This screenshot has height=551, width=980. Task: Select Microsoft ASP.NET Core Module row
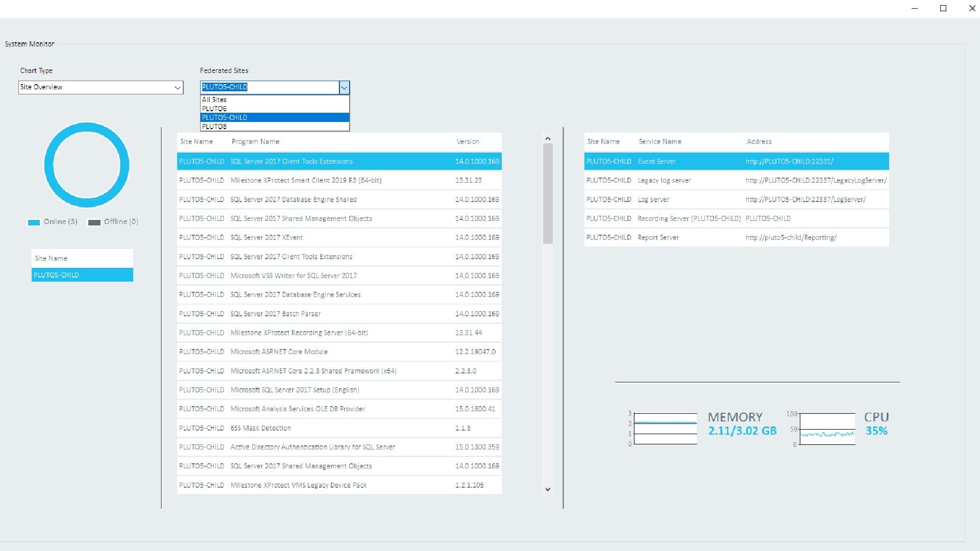(x=339, y=352)
